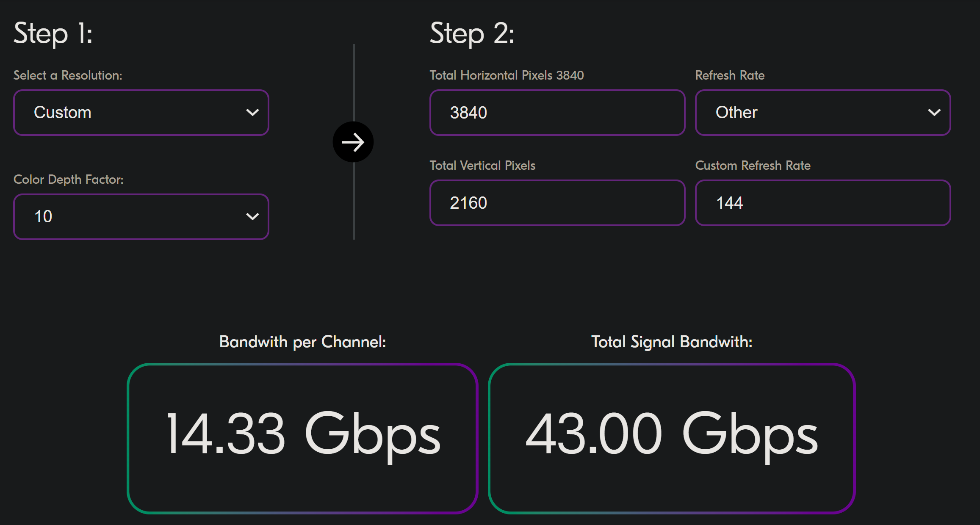Click the chevron on the Custom resolution box
The width and height of the screenshot is (980, 525).
pos(252,113)
